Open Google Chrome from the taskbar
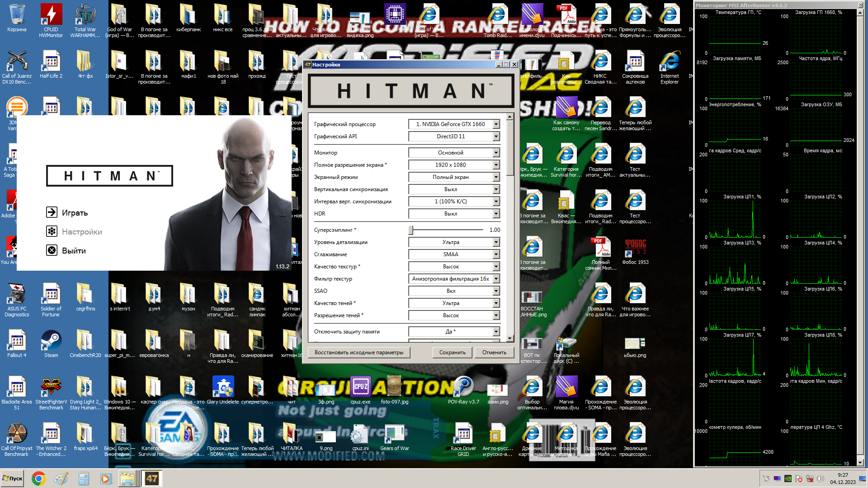The height and width of the screenshot is (488, 868). click(x=38, y=479)
